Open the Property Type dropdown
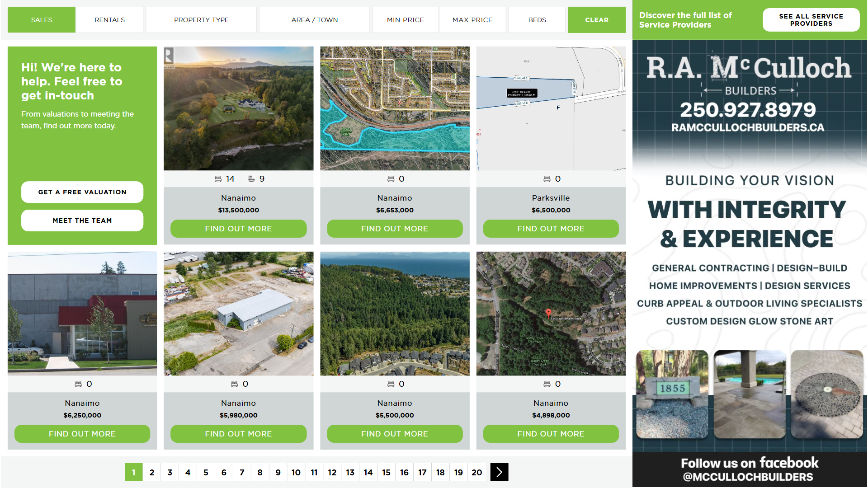This screenshot has width=868, height=488. pyautogui.click(x=201, y=20)
